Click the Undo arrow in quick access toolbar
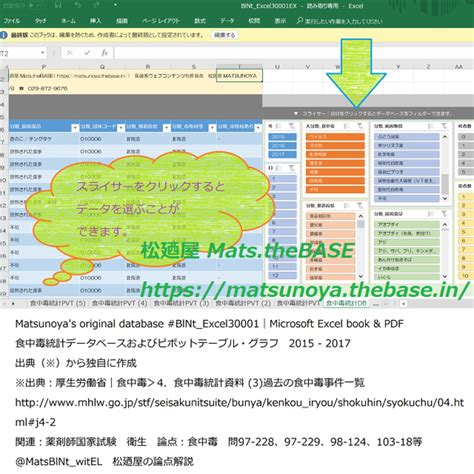 78,5
